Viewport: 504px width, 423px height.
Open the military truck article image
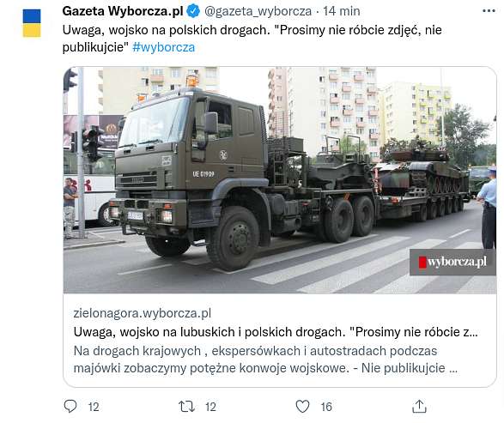[x=280, y=180]
